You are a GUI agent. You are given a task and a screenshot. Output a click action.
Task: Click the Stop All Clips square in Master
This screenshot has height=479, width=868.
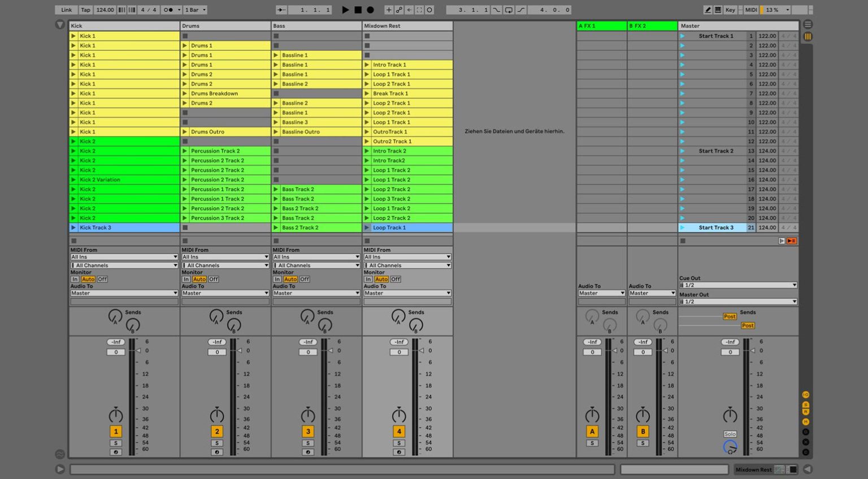[x=683, y=241]
